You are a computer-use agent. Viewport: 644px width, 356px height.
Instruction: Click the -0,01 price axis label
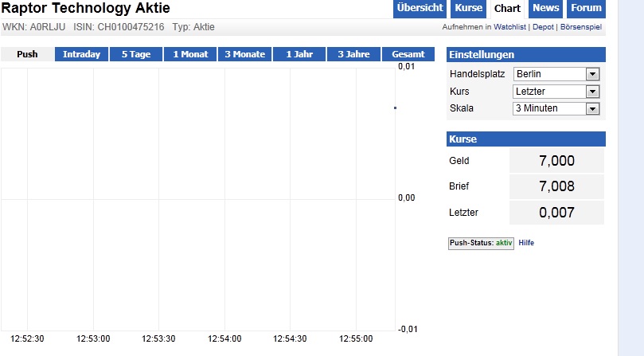coord(407,329)
